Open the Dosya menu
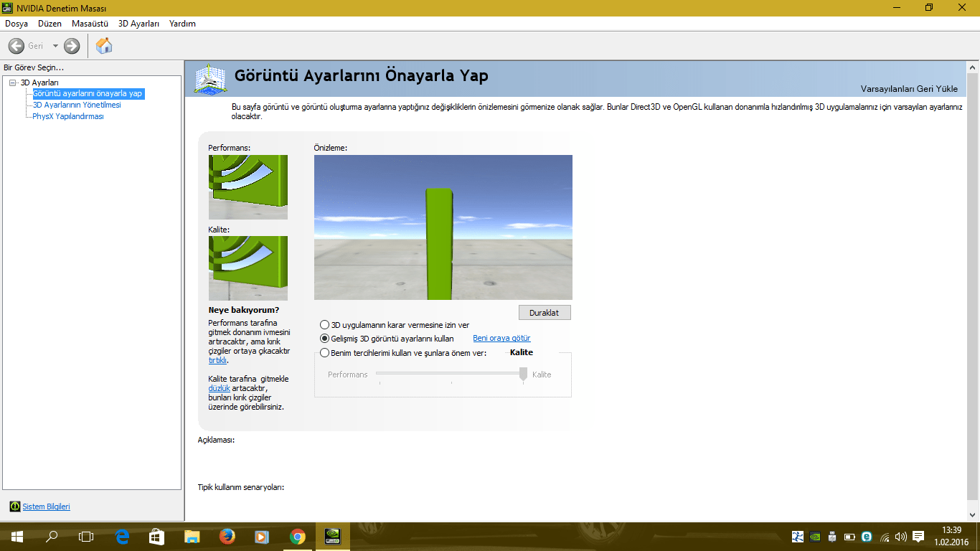 (17, 24)
